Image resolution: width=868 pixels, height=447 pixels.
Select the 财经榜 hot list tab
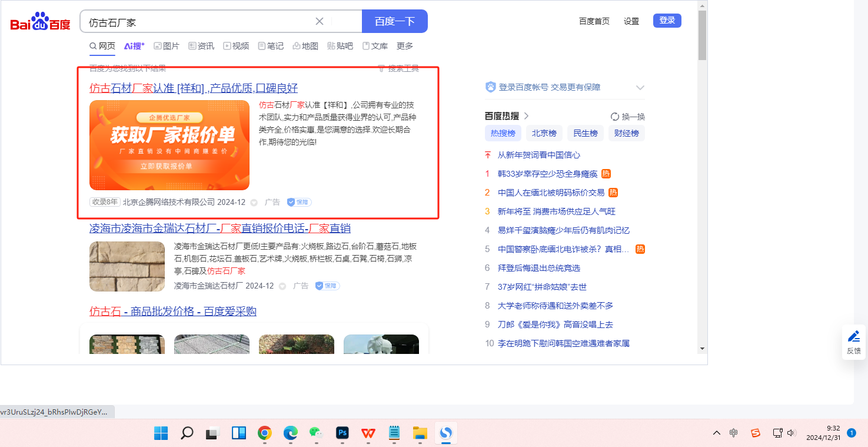coord(627,133)
